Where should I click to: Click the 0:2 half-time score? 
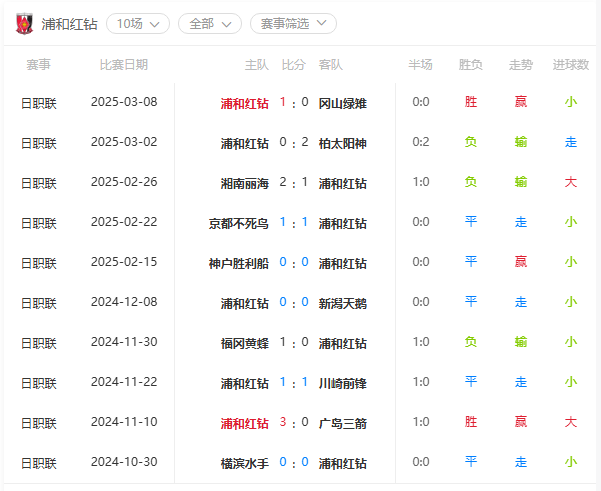[x=420, y=142]
